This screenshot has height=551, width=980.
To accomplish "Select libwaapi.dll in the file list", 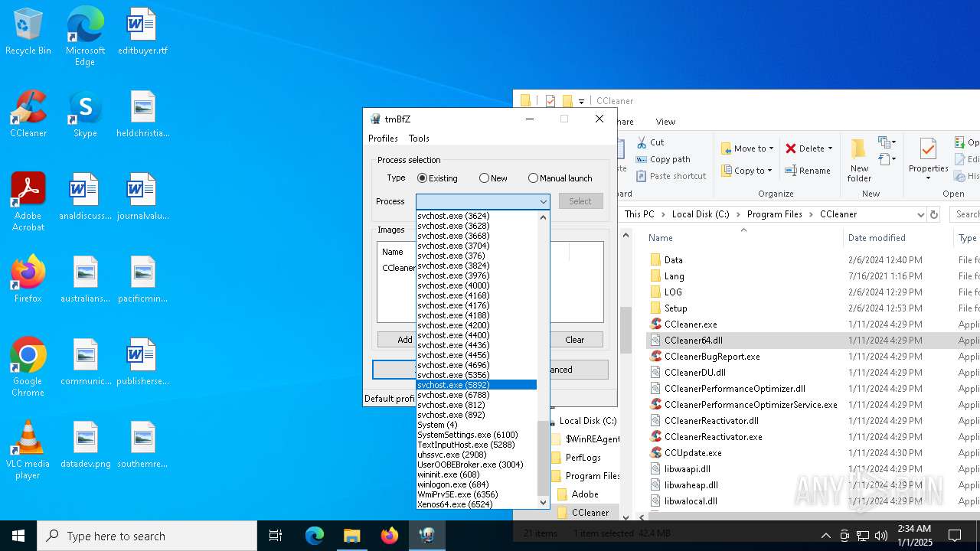I will coord(687,469).
